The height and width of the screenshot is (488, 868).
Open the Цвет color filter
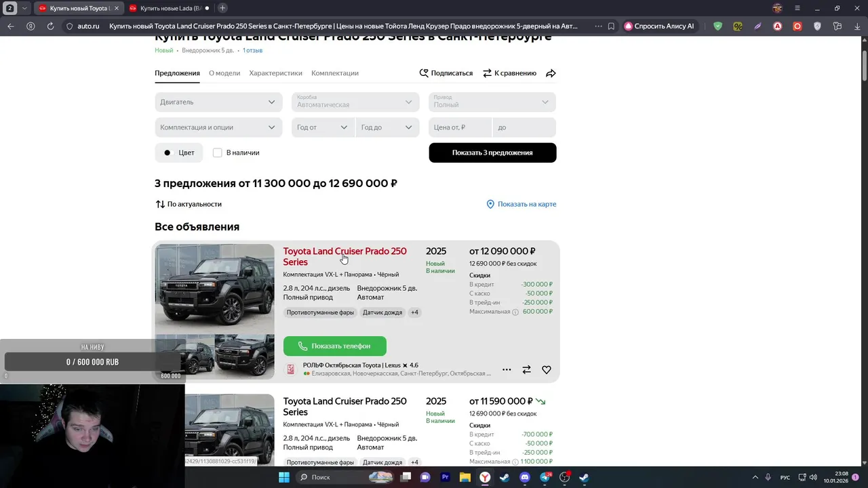179,152
